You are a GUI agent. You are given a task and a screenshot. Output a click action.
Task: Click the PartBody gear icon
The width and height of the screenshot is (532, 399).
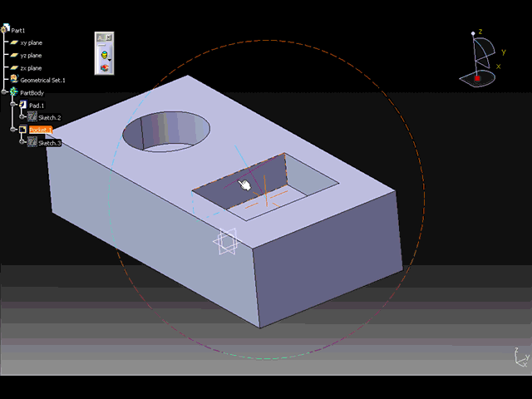click(13, 91)
